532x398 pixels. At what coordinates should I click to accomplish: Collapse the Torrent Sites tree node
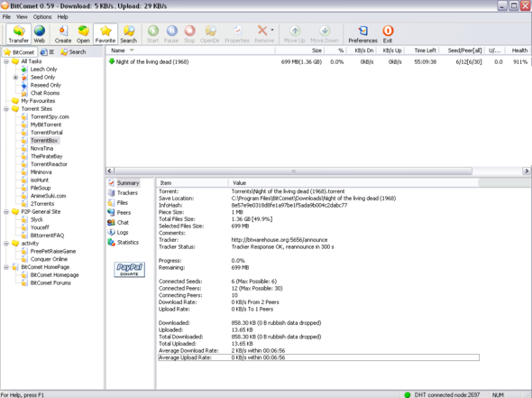6,109
